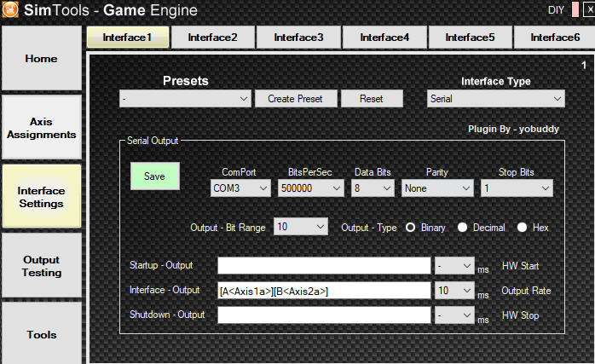This screenshot has height=364, width=595.
Task: Open the Interface Settings section
Action: point(42,197)
